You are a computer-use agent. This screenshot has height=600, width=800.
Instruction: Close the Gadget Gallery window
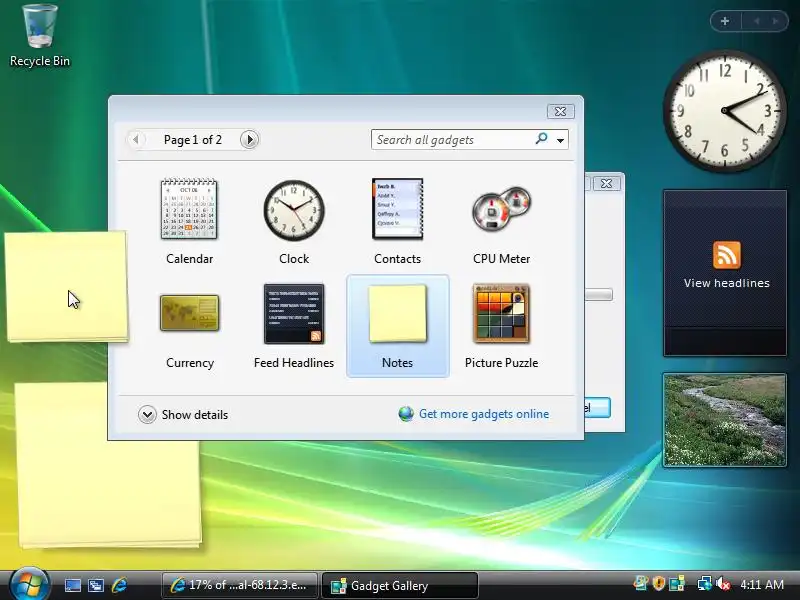click(560, 111)
